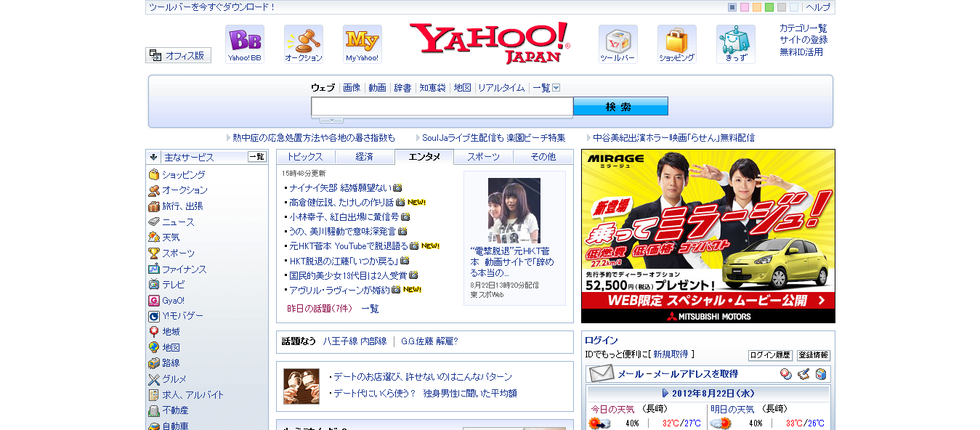Open the ログイン link

coord(602,340)
